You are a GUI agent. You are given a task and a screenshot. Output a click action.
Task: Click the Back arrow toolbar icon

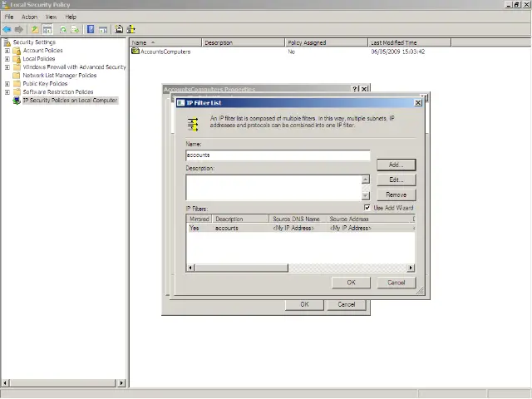(7, 29)
